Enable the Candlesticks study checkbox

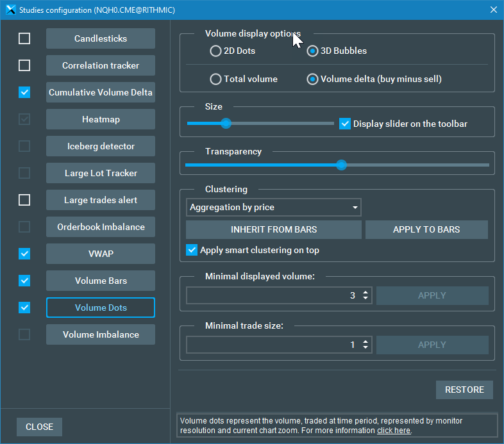24,38
